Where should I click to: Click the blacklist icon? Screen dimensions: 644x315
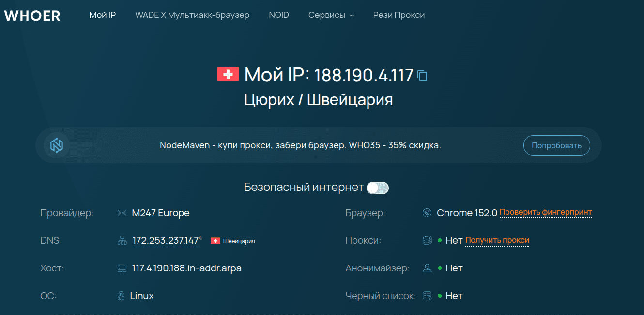[x=427, y=296]
